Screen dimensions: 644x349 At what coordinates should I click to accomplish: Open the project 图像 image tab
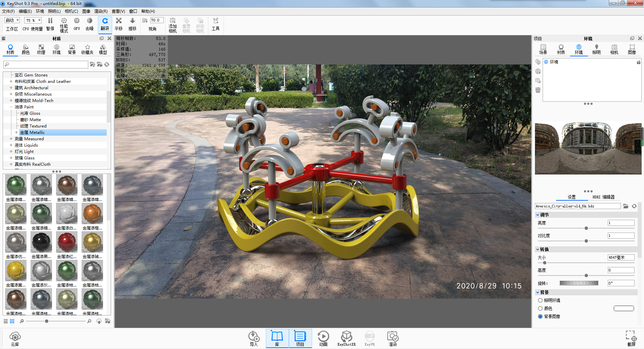click(632, 49)
